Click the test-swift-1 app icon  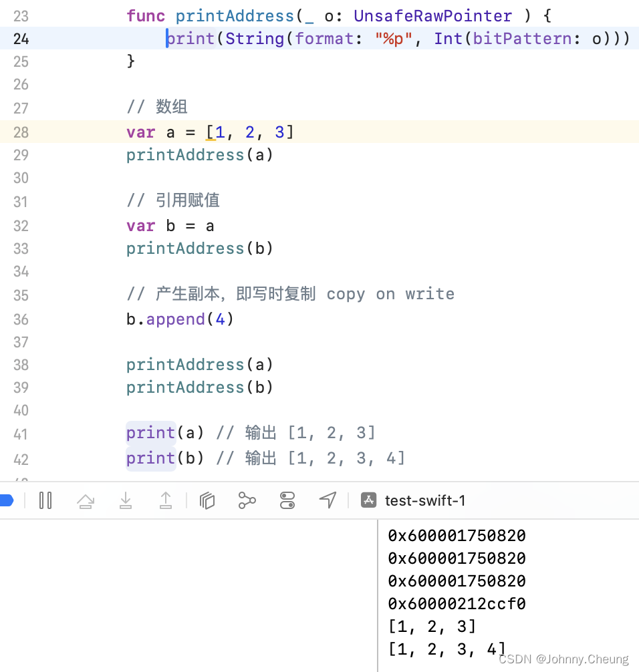click(369, 500)
